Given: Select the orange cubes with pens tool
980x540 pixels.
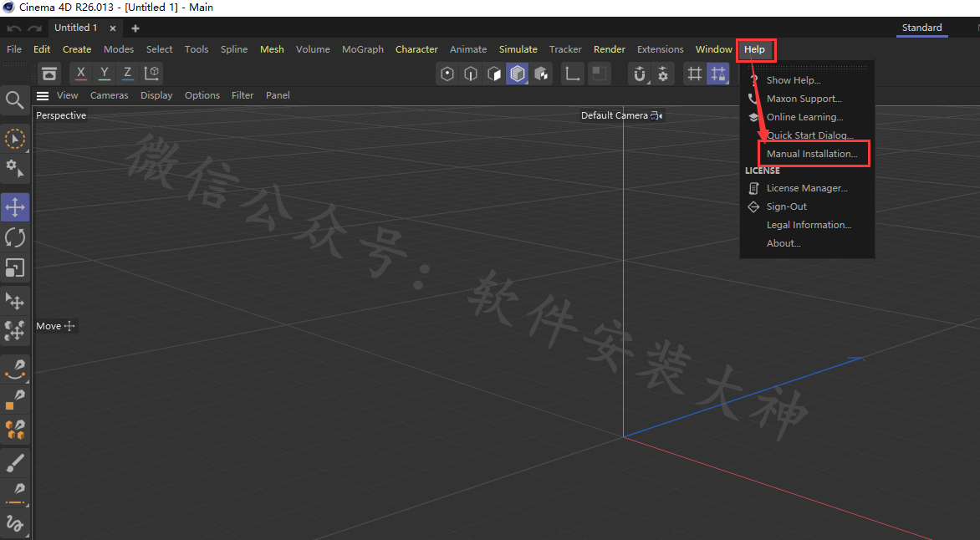Looking at the screenshot, I should click(x=15, y=430).
